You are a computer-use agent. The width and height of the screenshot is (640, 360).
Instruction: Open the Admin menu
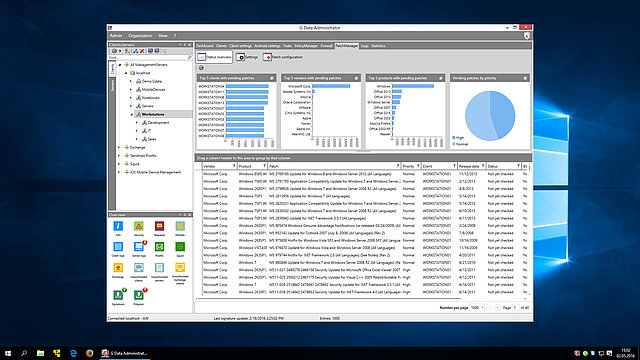tap(116, 36)
